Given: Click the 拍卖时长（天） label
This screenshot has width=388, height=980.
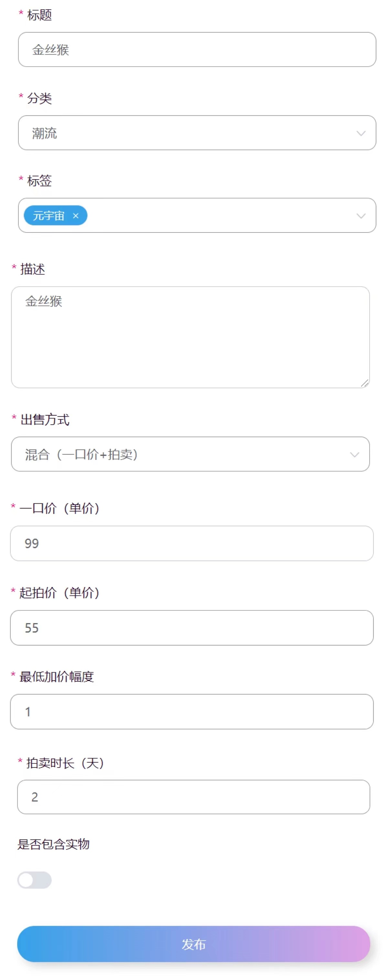Looking at the screenshot, I should [65, 763].
